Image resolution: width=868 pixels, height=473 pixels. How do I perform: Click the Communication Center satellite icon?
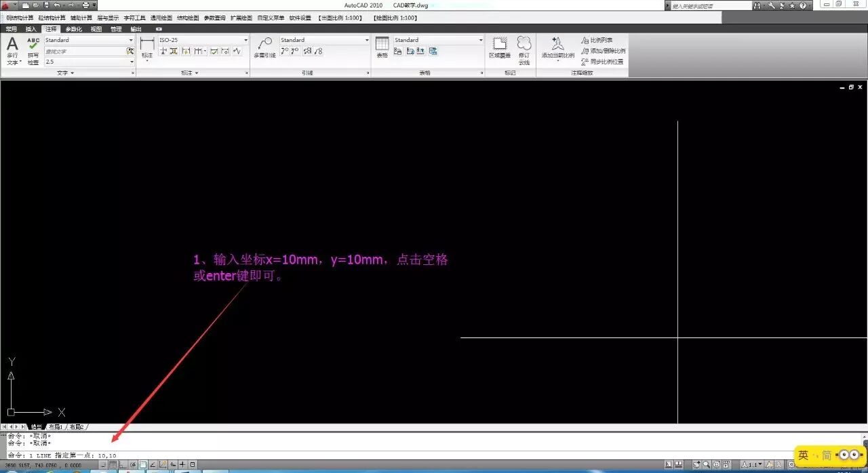[781, 5]
